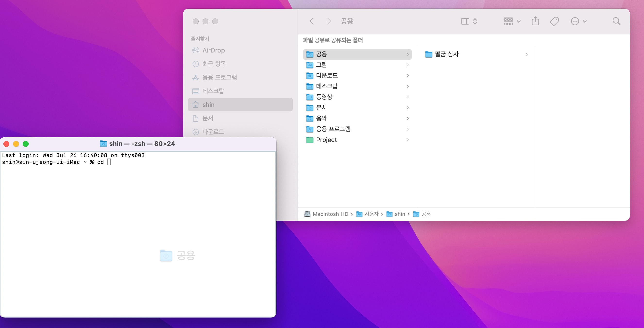Image resolution: width=644 pixels, height=328 pixels.
Task: Select the green Project folder
Action: pos(326,140)
